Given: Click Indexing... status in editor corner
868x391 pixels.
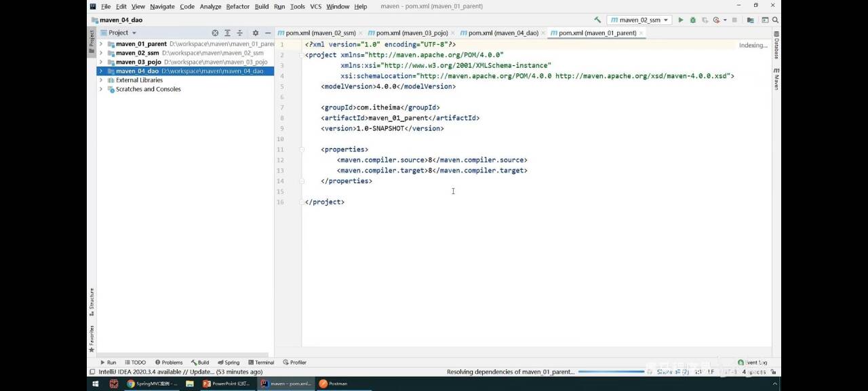Looking at the screenshot, I should (x=753, y=45).
